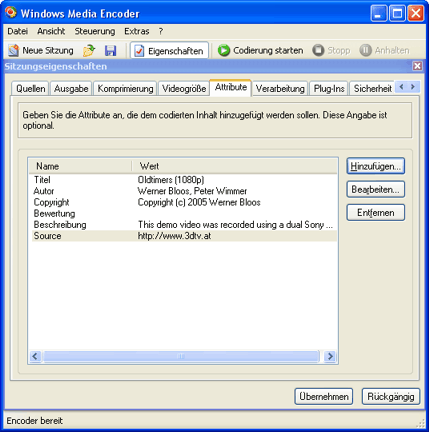The height and width of the screenshot is (432, 429).
Task: Switch to the Verarbeitung tab
Action: point(280,89)
